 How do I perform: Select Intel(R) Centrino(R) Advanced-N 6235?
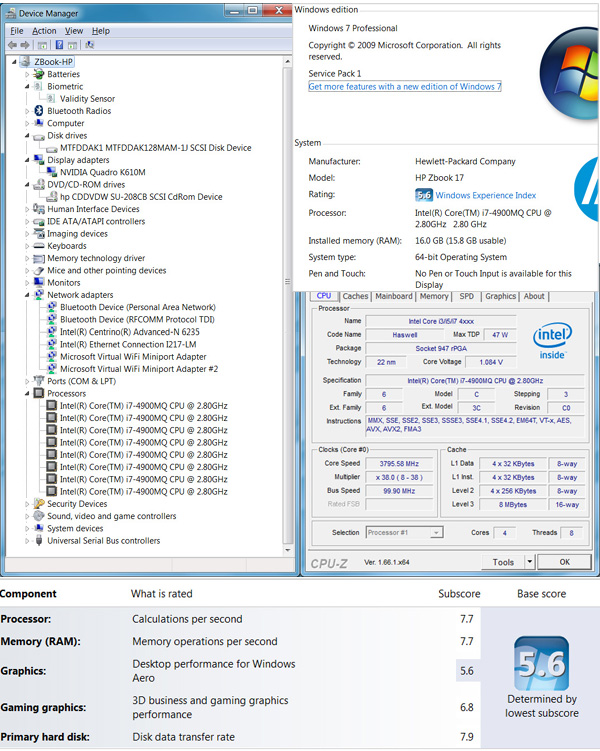(129, 332)
